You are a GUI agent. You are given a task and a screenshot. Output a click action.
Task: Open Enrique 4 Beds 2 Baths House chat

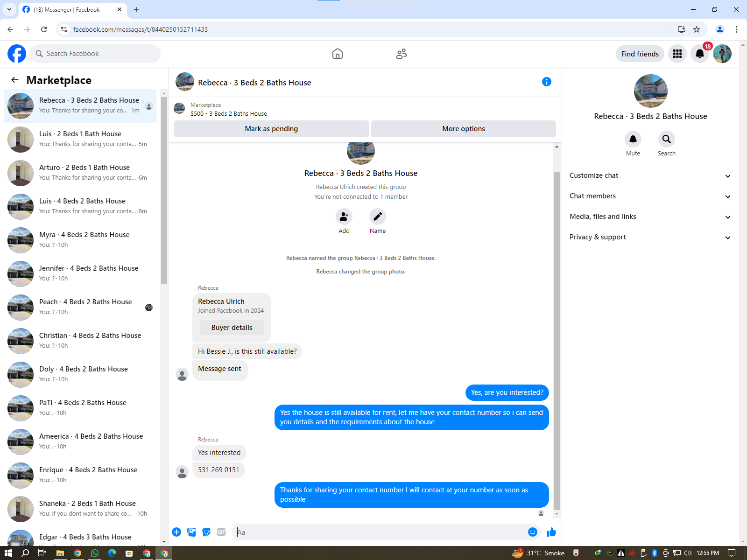coord(80,476)
